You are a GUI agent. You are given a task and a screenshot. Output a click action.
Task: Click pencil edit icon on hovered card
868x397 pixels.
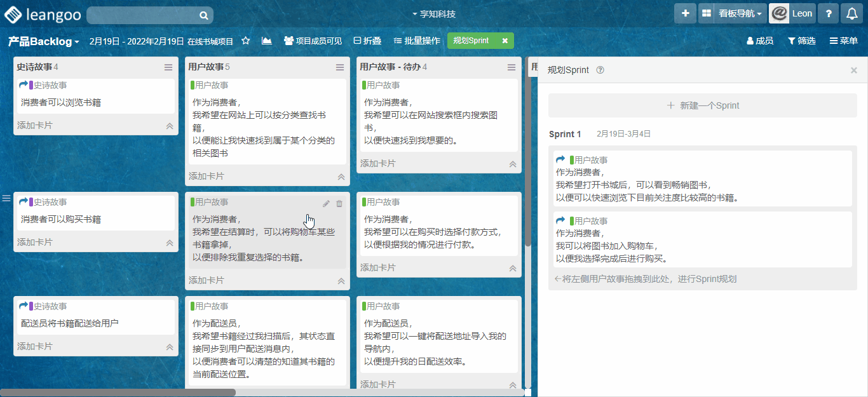[326, 203]
